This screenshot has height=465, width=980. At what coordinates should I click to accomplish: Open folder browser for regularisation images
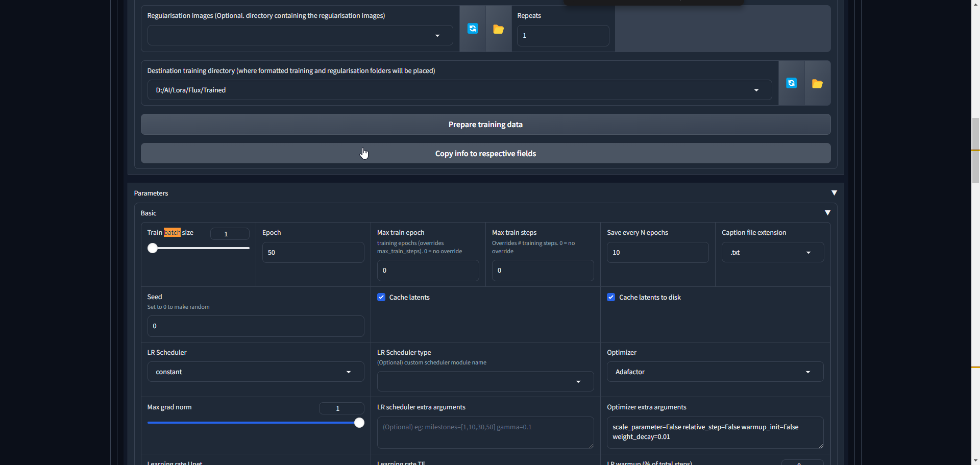point(499,29)
